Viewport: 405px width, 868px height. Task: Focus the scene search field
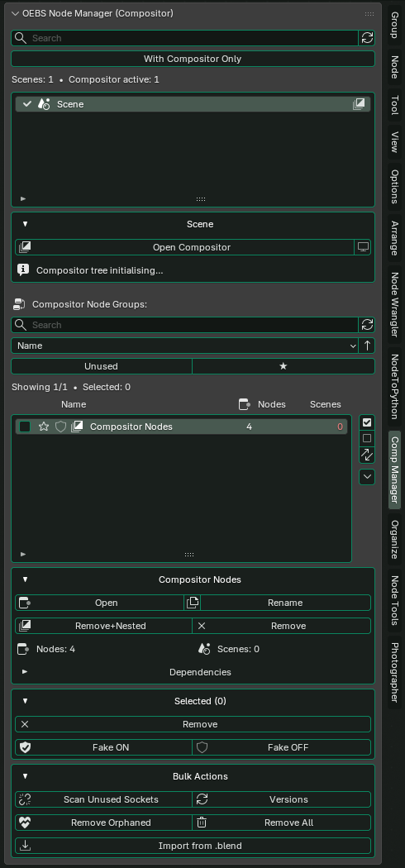[x=185, y=38]
